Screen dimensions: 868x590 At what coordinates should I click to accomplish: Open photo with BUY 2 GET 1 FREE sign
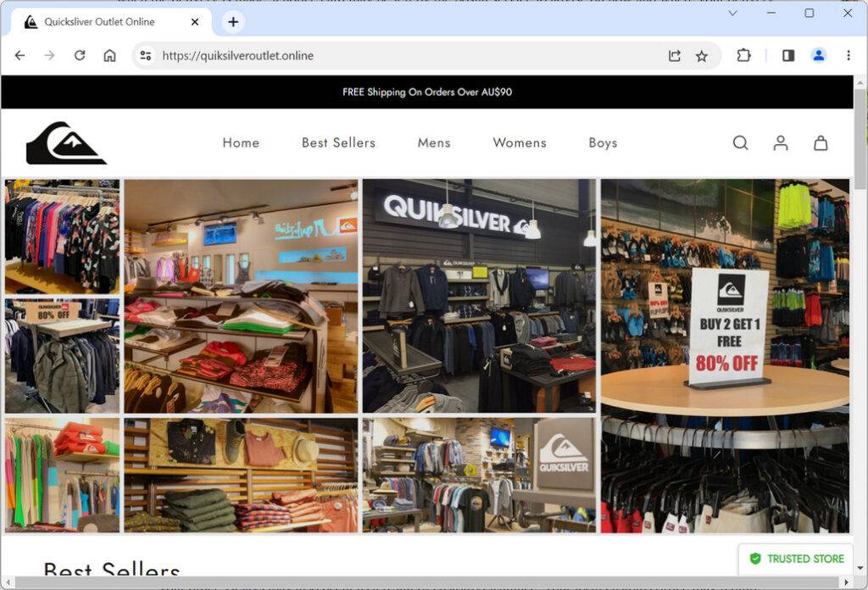pyautogui.click(x=726, y=356)
